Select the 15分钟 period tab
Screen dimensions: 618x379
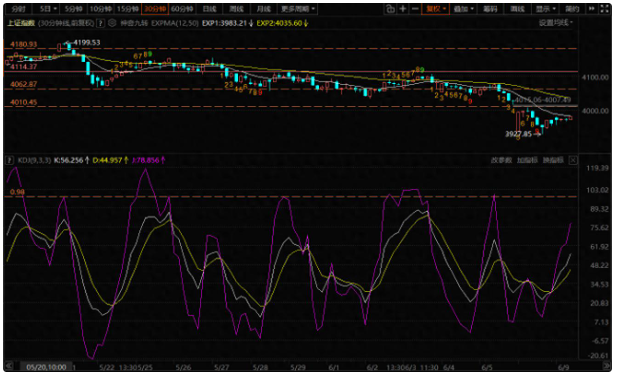pyautogui.click(x=128, y=9)
